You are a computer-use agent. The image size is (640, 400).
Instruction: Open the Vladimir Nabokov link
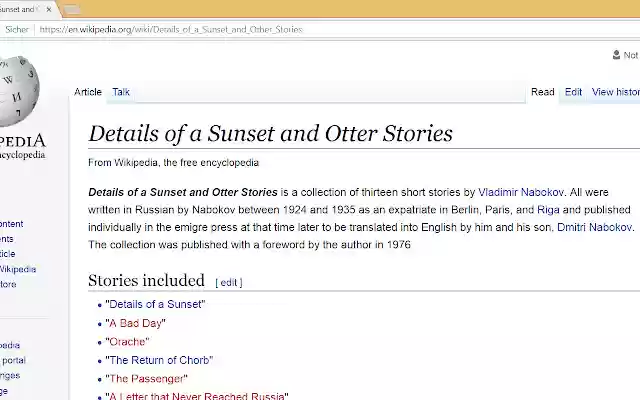tap(521, 192)
